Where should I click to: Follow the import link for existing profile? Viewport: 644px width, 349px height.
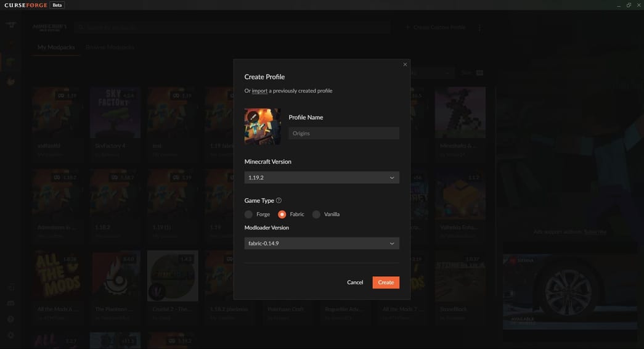click(x=259, y=91)
